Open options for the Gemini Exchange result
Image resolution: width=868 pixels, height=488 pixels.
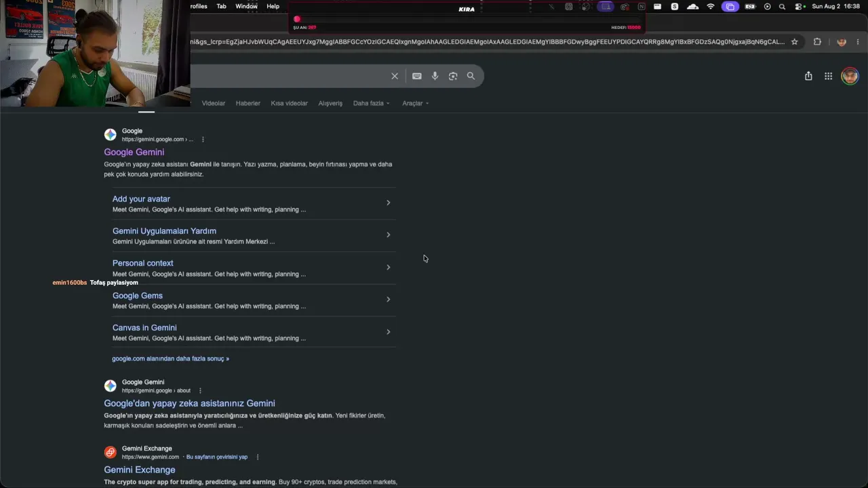click(x=258, y=457)
